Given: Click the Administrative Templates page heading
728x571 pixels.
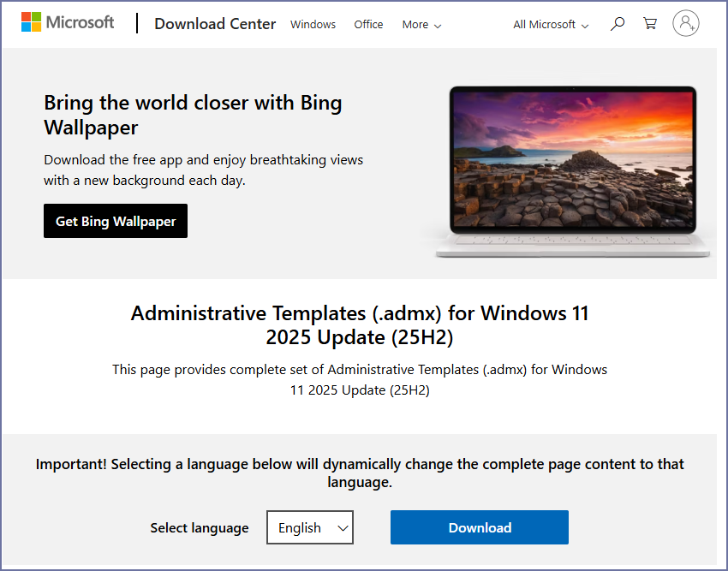Looking at the screenshot, I should 360,325.
